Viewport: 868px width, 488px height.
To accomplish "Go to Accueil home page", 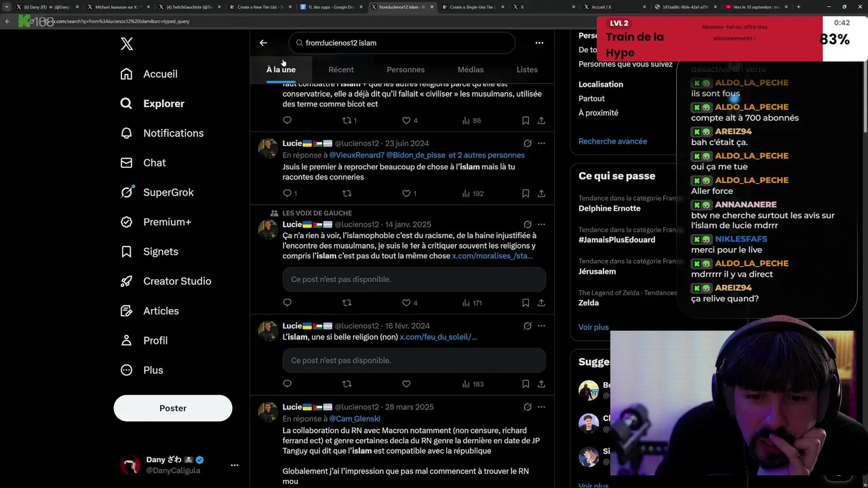I will (x=149, y=74).
